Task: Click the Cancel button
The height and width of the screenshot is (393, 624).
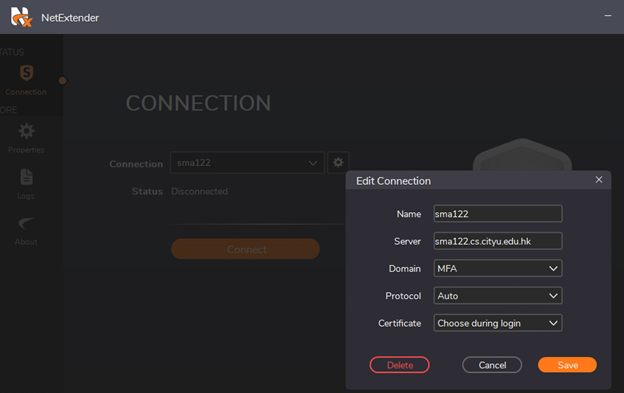Action: pos(492,365)
